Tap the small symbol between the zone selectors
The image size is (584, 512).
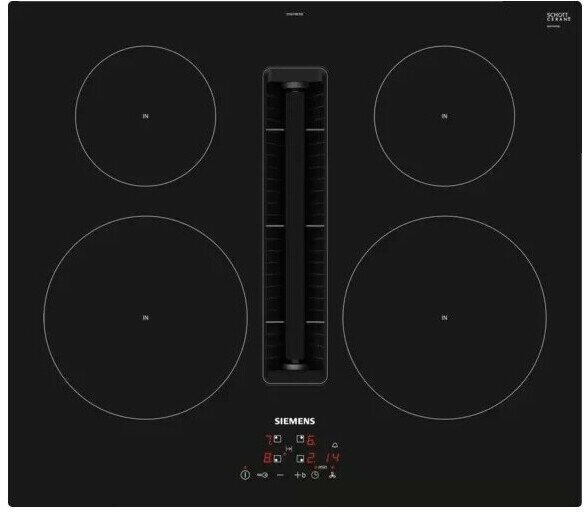tap(288, 449)
